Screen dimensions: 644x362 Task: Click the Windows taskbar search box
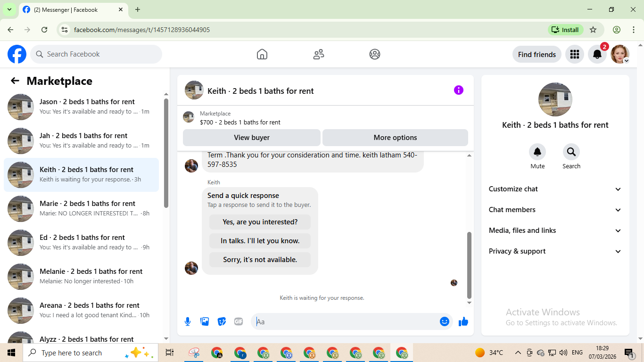tap(91, 353)
